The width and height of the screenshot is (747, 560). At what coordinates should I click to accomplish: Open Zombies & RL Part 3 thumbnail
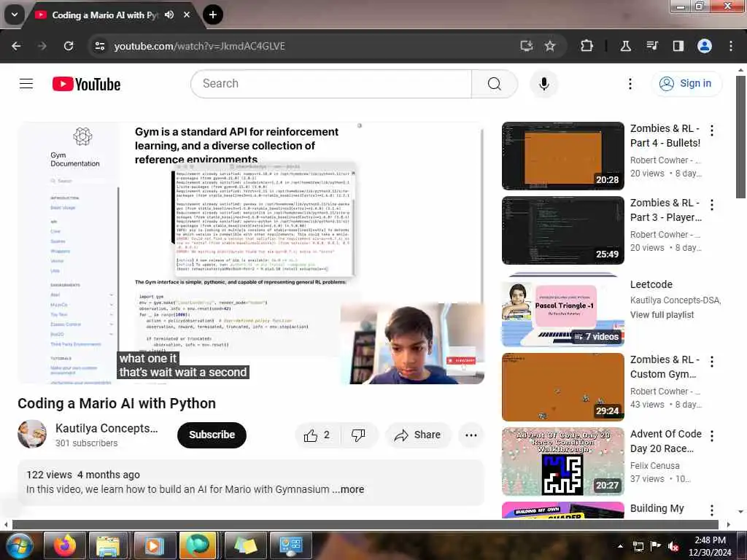pyautogui.click(x=563, y=230)
